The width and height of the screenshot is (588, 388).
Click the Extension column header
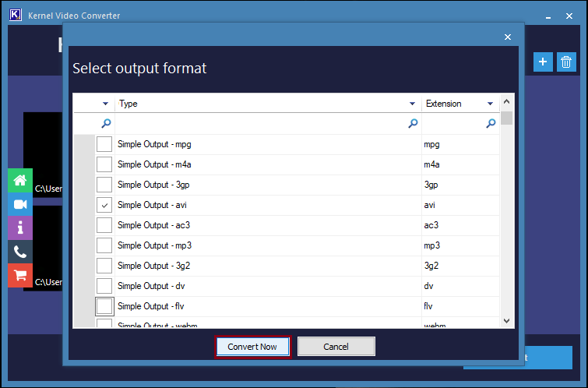(460, 104)
